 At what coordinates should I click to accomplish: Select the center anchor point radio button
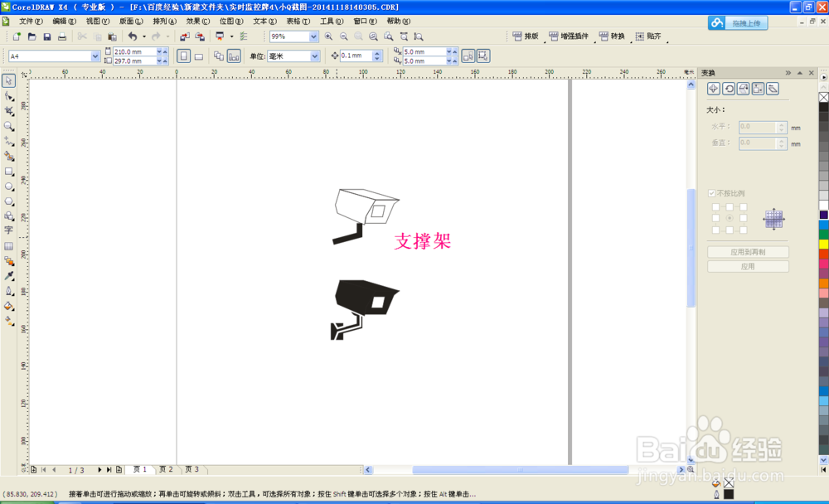[x=730, y=217]
